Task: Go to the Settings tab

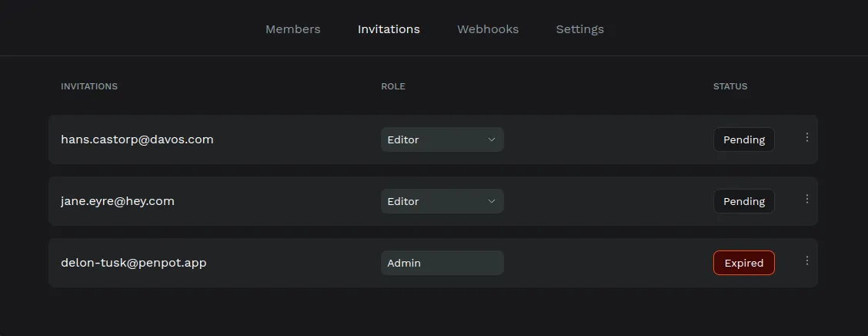Action: point(579,29)
